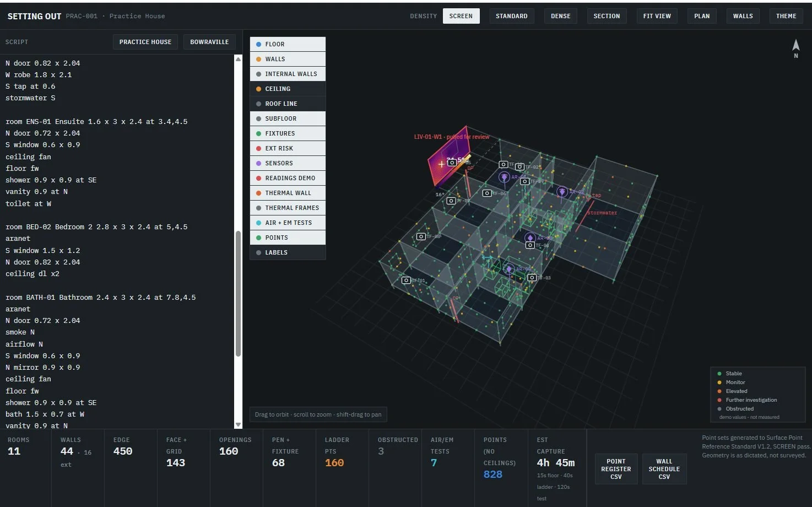
Task: Pick the TF-07 thermal frame camera icon
Action: click(x=451, y=201)
